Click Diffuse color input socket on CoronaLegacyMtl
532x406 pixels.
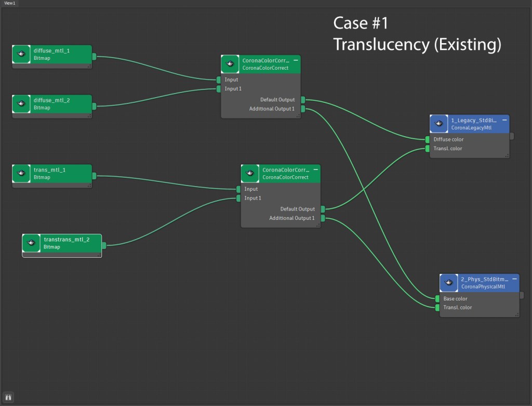coord(427,139)
